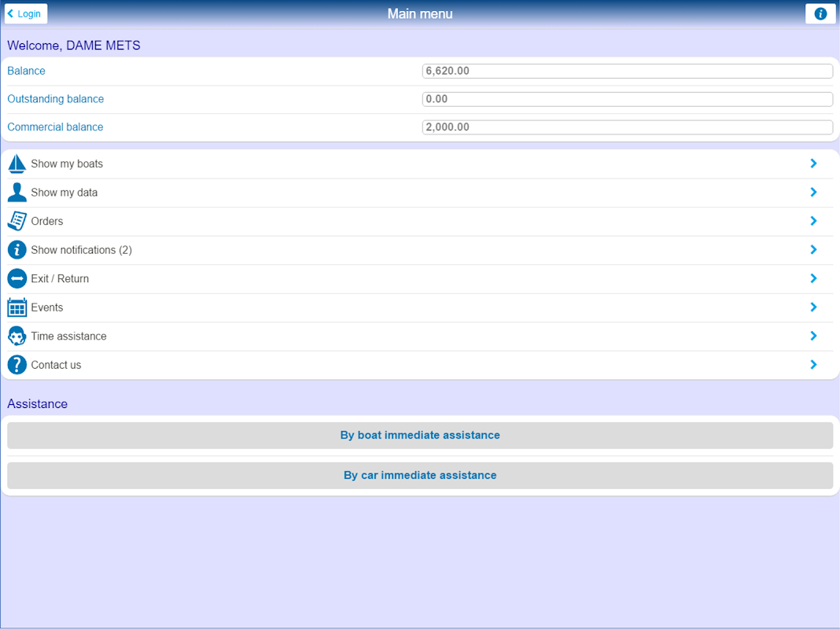Open the Orders menu item
This screenshot has height=629, width=840.
(420, 222)
